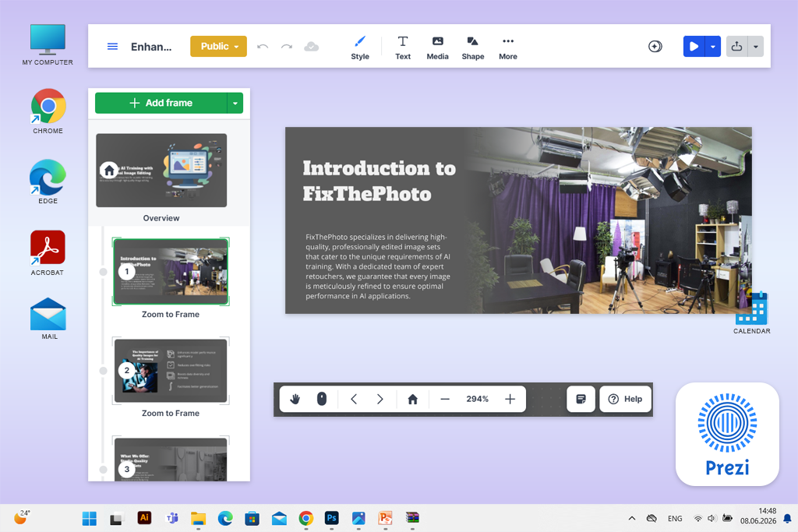Click the Enhan... presentation title
Screen dimensions: 798x532
[151, 47]
